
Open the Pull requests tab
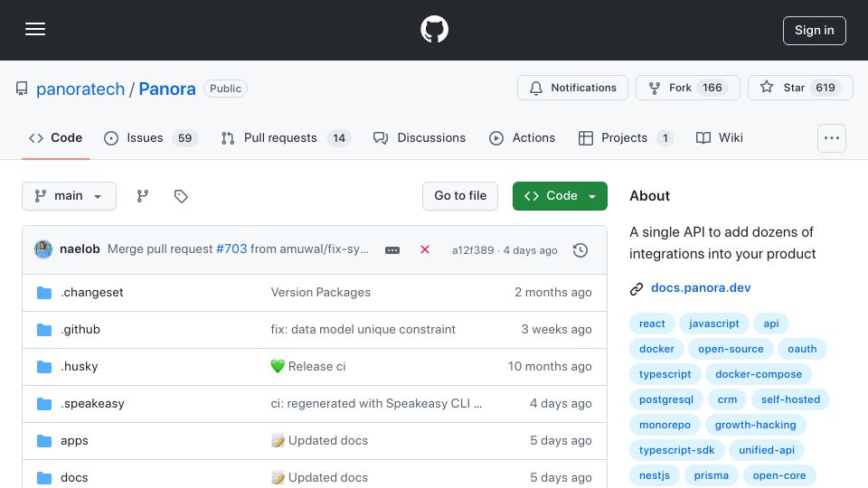point(286,137)
